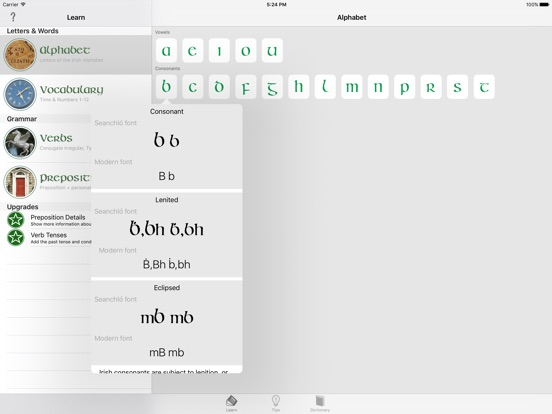Tap the Seanchló lenited b glyphs
Viewport: 552px width, 414px height.
(x=167, y=228)
